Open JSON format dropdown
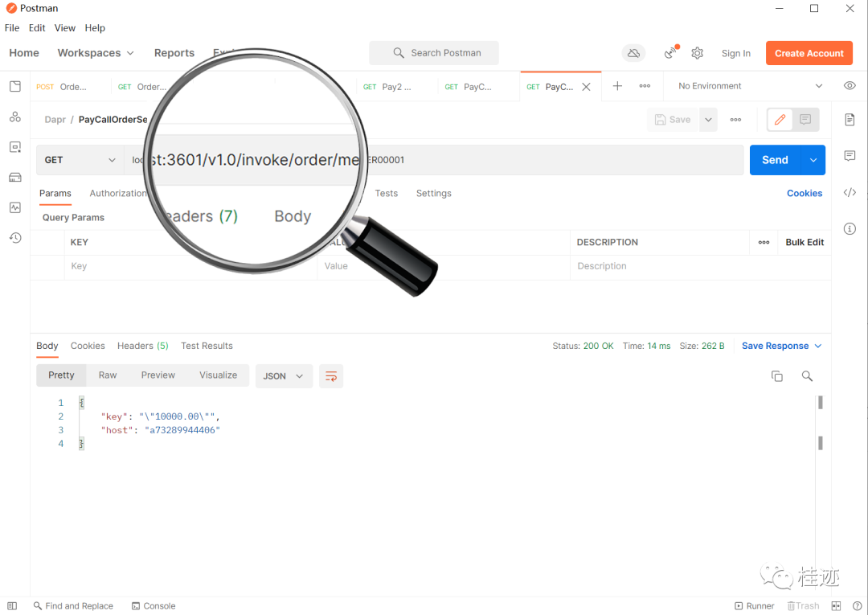 pyautogui.click(x=284, y=376)
